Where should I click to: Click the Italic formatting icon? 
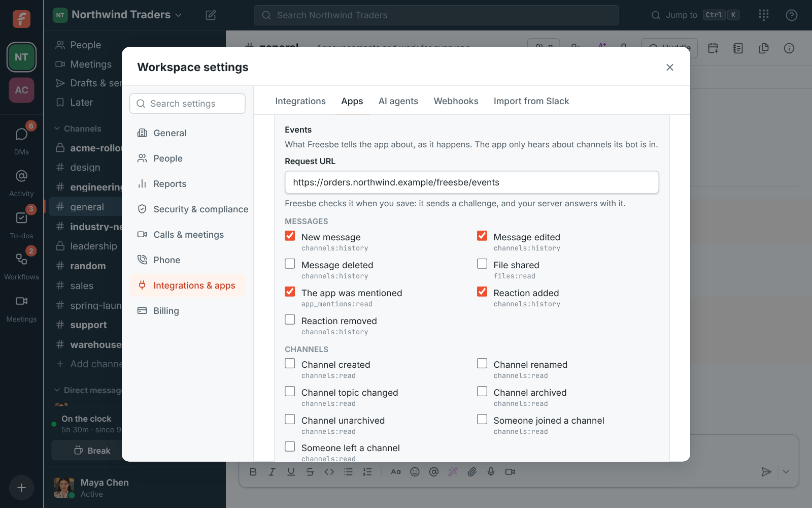click(272, 472)
